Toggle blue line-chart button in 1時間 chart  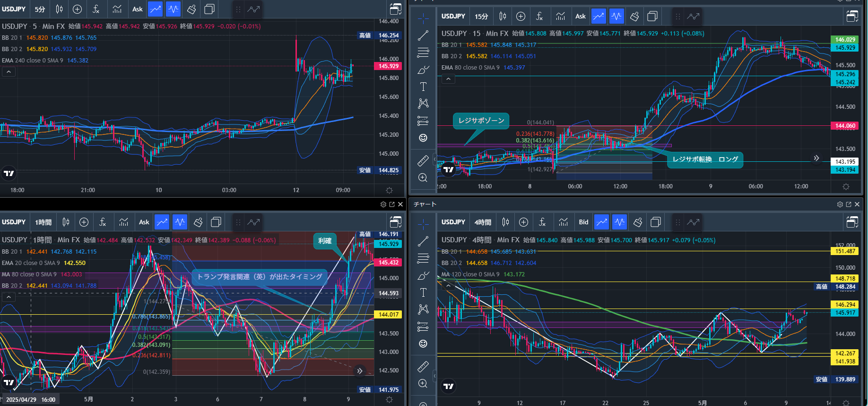[162, 222]
